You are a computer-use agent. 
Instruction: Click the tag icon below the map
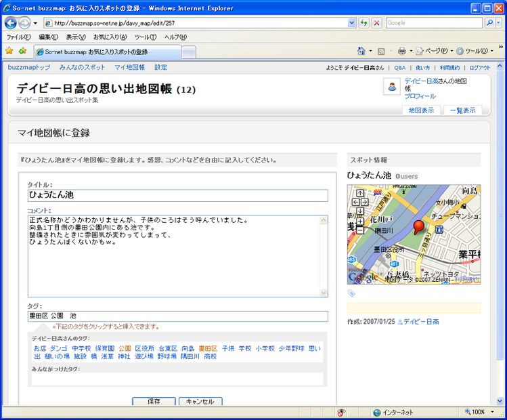tap(351, 293)
